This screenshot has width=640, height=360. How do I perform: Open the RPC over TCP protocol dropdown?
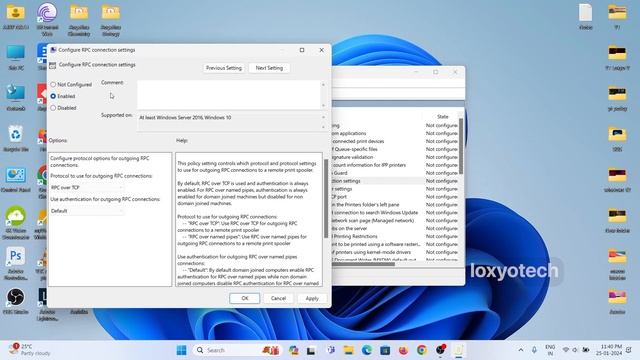[x=87, y=188]
